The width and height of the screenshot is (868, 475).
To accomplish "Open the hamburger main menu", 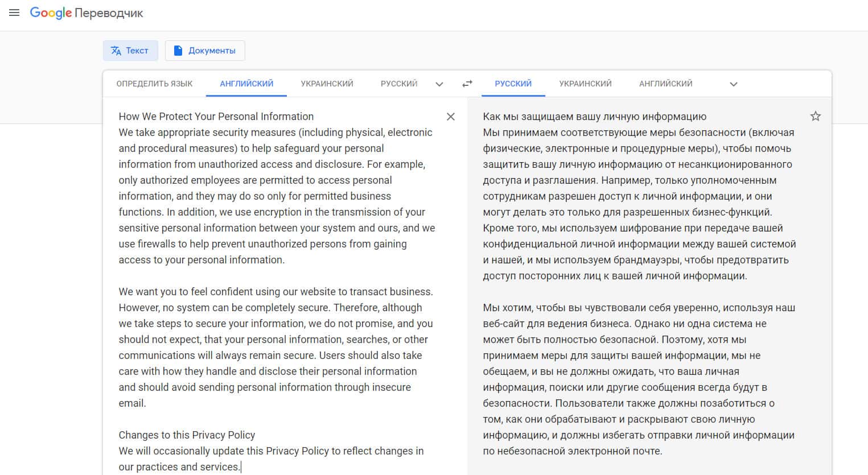I will pyautogui.click(x=14, y=13).
